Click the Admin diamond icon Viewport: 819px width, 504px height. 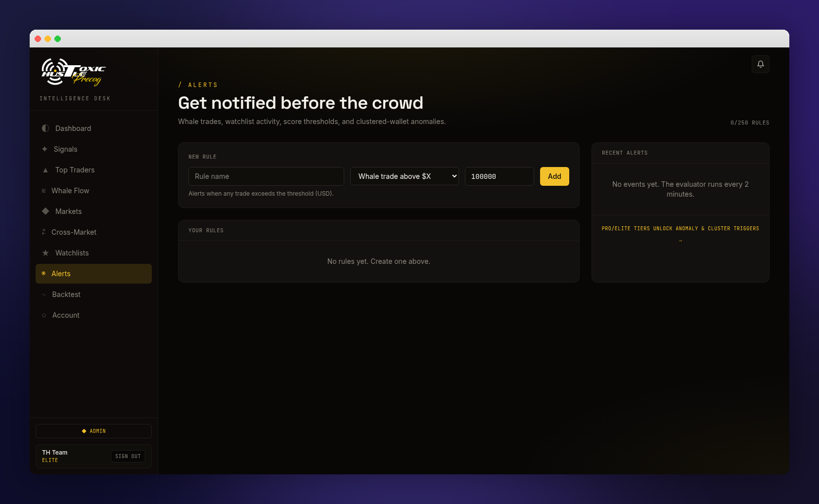(x=84, y=431)
